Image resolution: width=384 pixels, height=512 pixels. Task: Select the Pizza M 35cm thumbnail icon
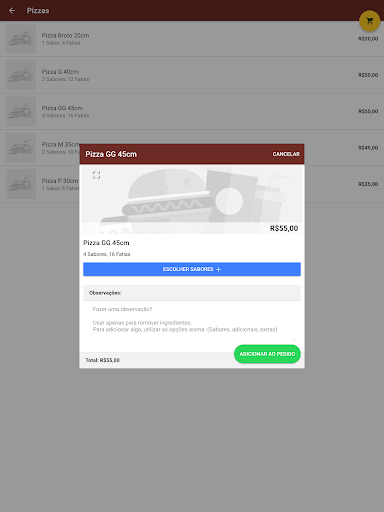click(21, 148)
